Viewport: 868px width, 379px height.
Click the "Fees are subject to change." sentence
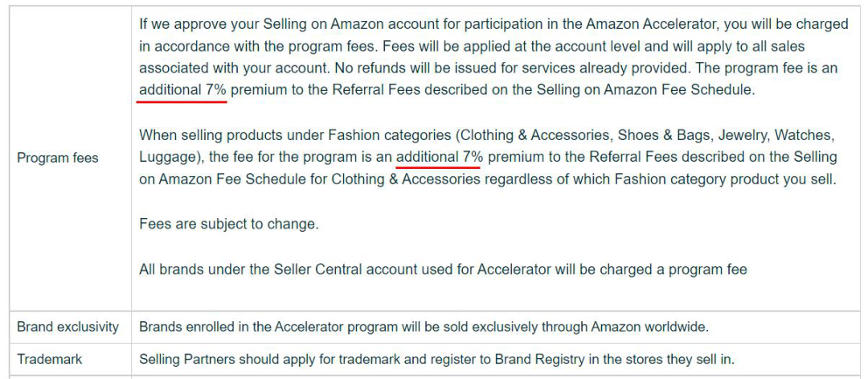(x=229, y=224)
